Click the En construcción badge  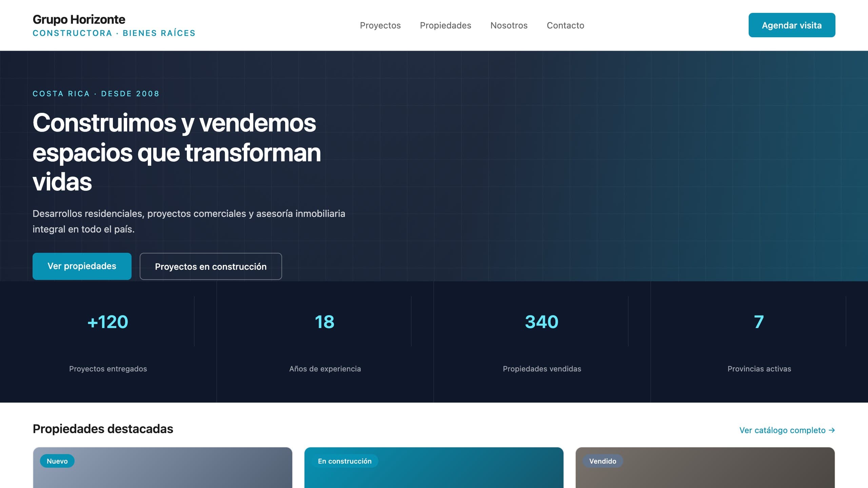pyautogui.click(x=344, y=461)
